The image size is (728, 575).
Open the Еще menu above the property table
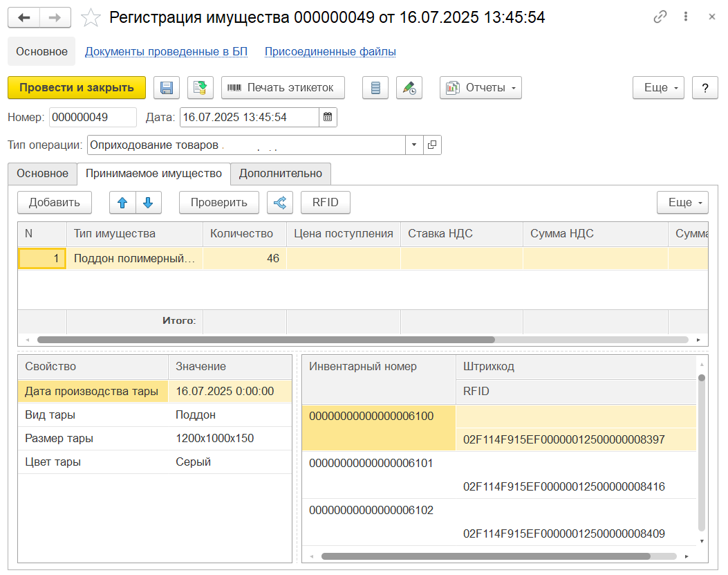(682, 202)
